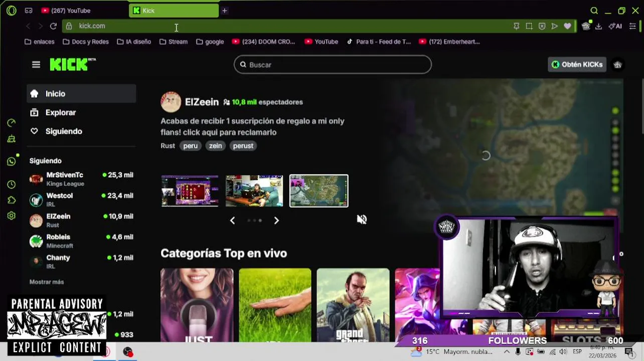Expand the following list with Mostrar más
Image resolution: width=644 pixels, height=361 pixels.
coord(47,282)
